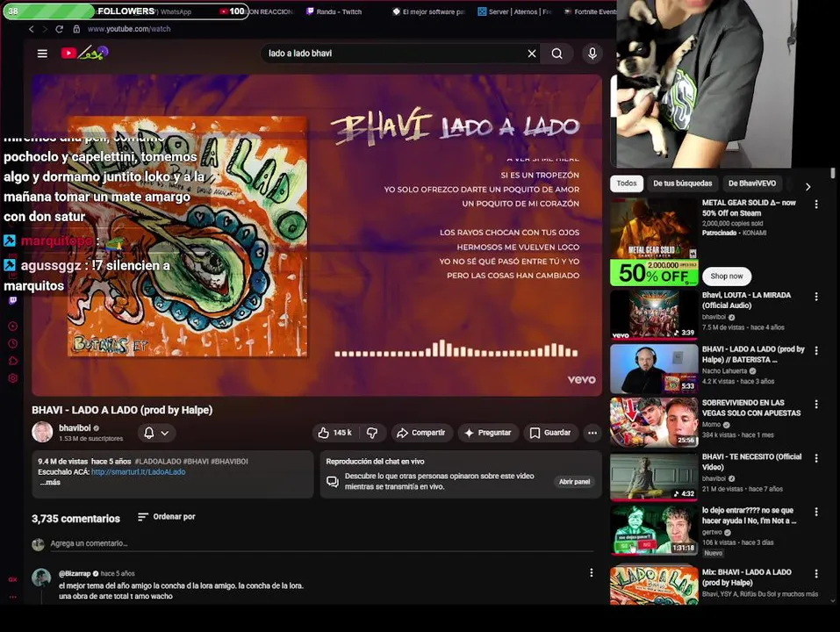Click the 'Shop now' ad button
This screenshot has width=840, height=632.
point(727,276)
